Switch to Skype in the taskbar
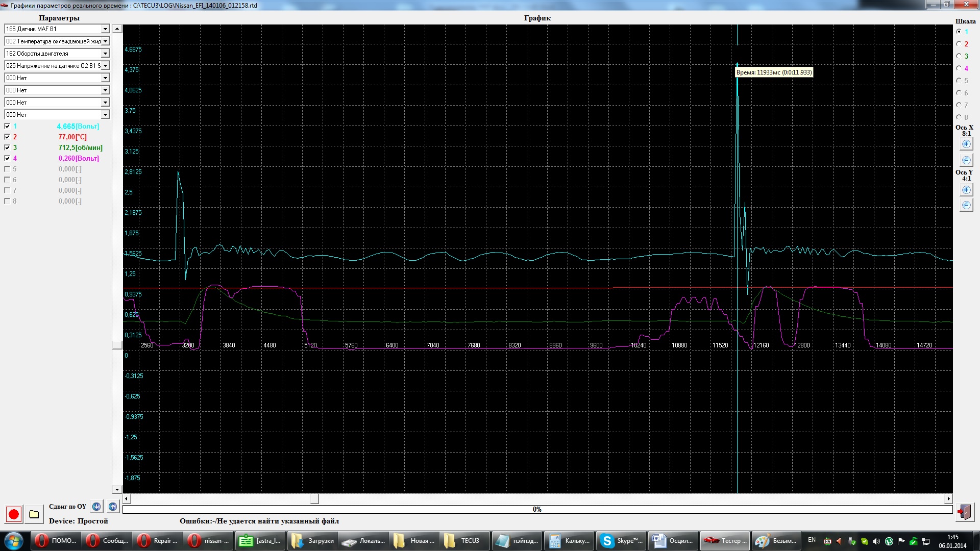980x551 pixels. coord(621,541)
